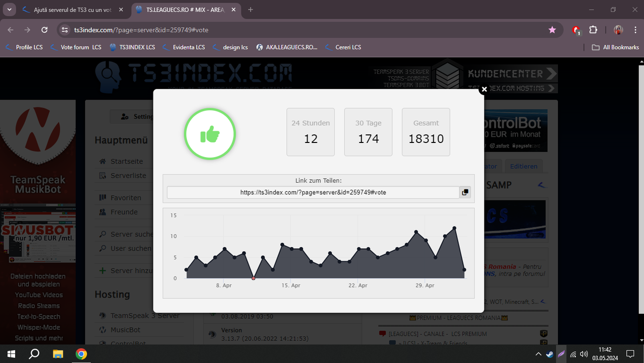Screen dimensions: 644x363
Task: Open the volume control in tray
Action: 584,354
